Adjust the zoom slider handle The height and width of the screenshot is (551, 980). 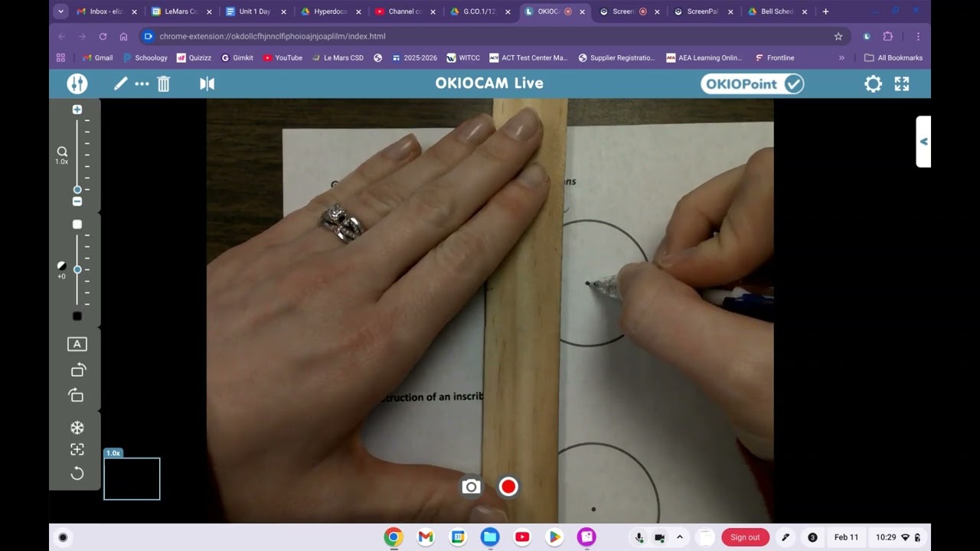77,189
